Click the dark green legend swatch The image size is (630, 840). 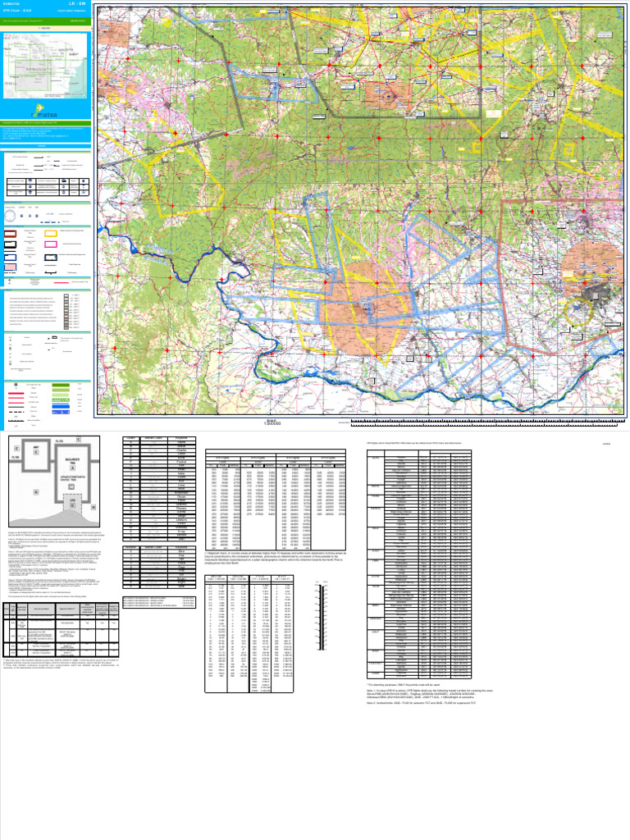[61, 386]
